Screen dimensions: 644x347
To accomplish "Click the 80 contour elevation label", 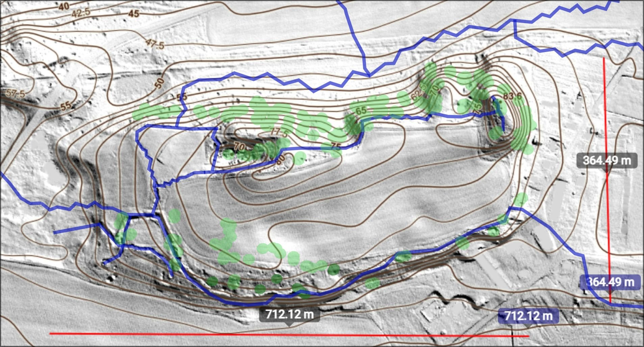I will click(x=280, y=158).
